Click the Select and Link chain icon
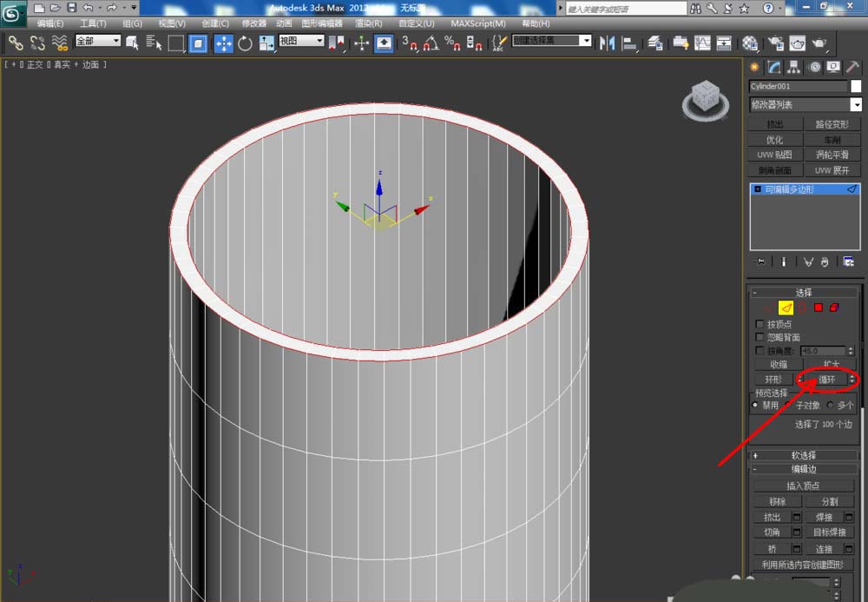This screenshot has width=868, height=602. coord(16,43)
